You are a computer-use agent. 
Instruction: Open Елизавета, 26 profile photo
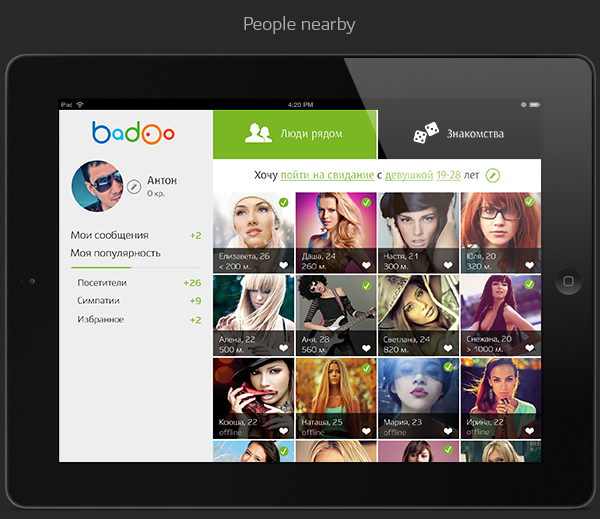coord(253,232)
